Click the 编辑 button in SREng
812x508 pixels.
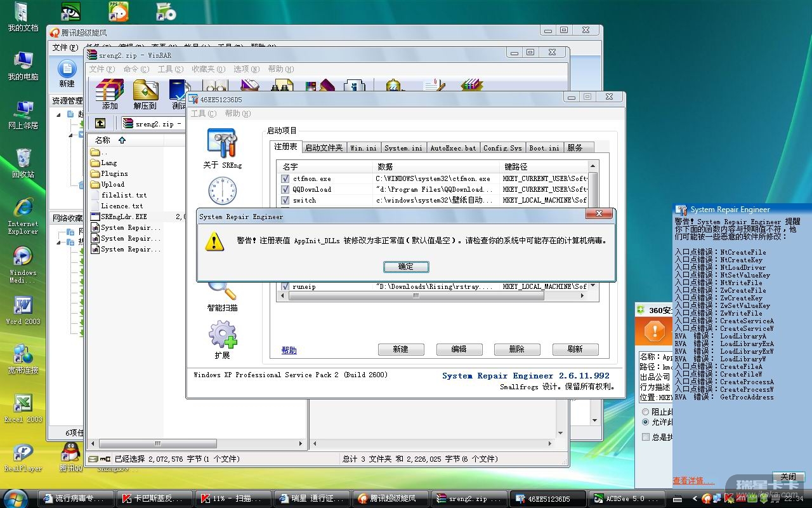[459, 349]
